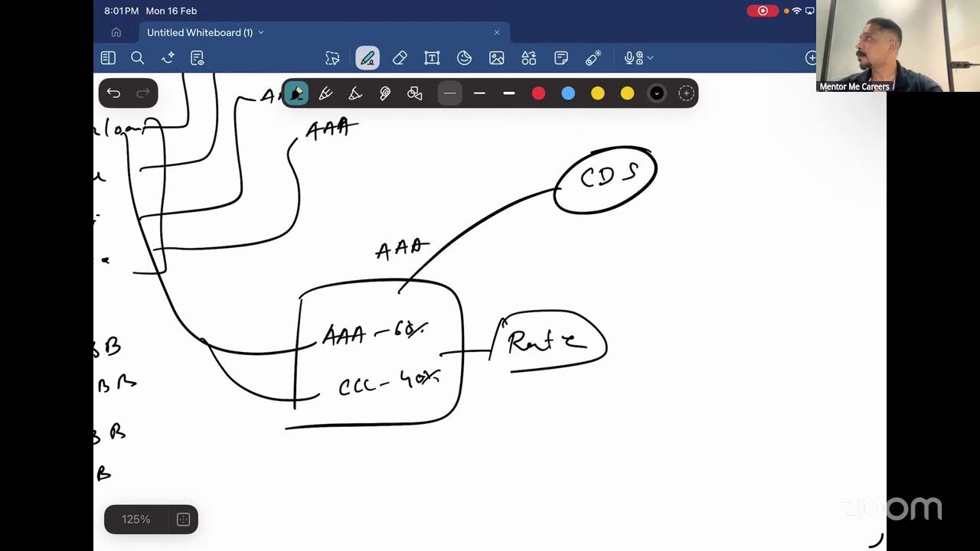Select the shape pen in the pen palette
Screen dimensions: 980x551
coord(415,93)
